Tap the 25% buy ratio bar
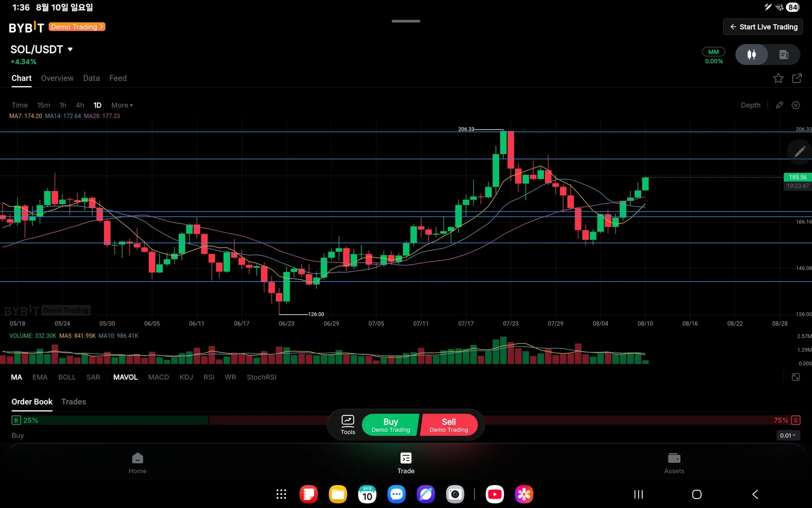Screen dimensions: 812x508 pos(110,421)
